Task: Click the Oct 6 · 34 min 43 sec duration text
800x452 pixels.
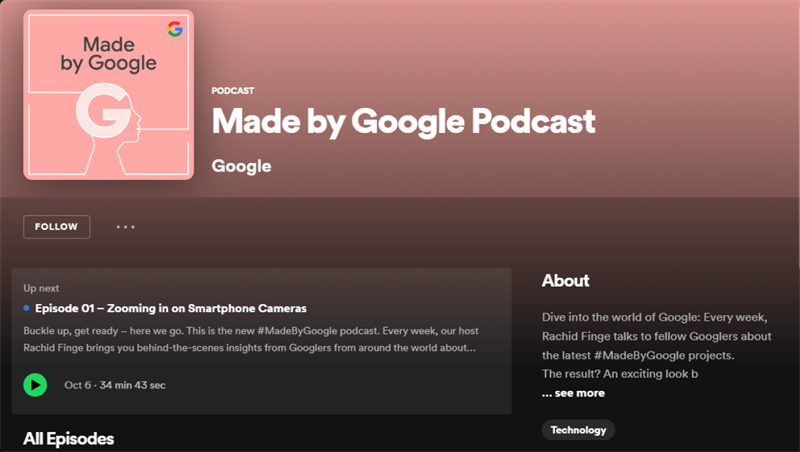Action: 115,385
